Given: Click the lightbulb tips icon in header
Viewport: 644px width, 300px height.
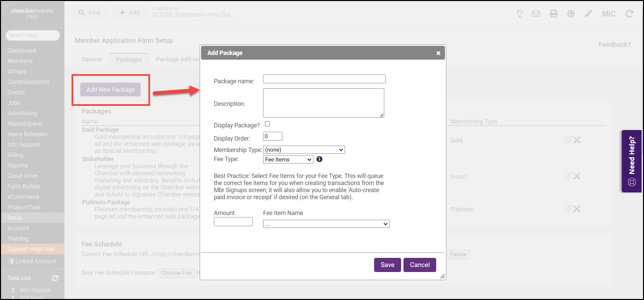Looking at the screenshot, I should pyautogui.click(x=520, y=14).
